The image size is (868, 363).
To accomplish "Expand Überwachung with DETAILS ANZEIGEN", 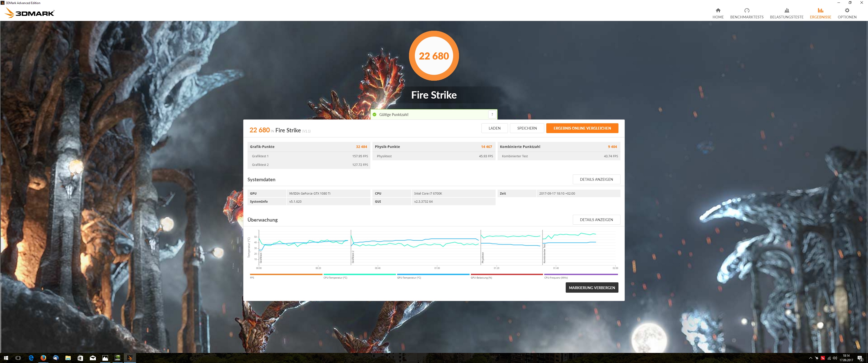I will point(596,220).
